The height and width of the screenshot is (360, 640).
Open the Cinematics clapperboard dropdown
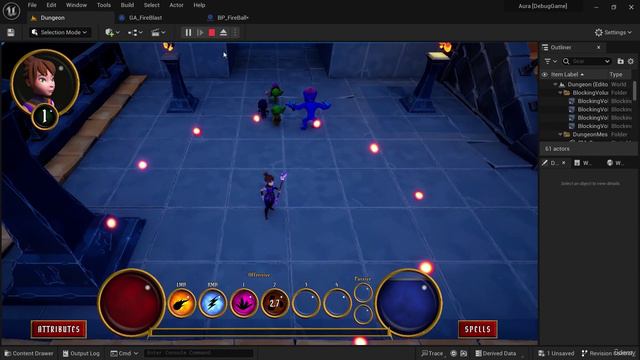(158, 33)
